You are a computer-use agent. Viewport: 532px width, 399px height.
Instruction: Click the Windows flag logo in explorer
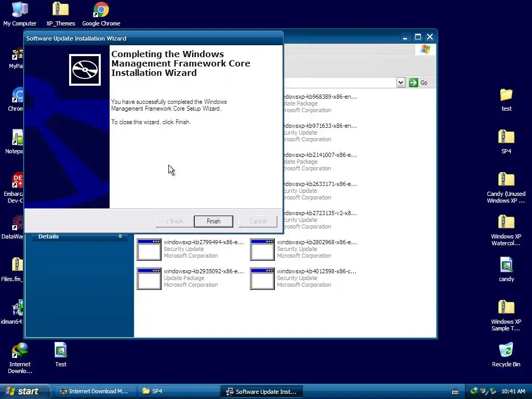[x=425, y=49]
